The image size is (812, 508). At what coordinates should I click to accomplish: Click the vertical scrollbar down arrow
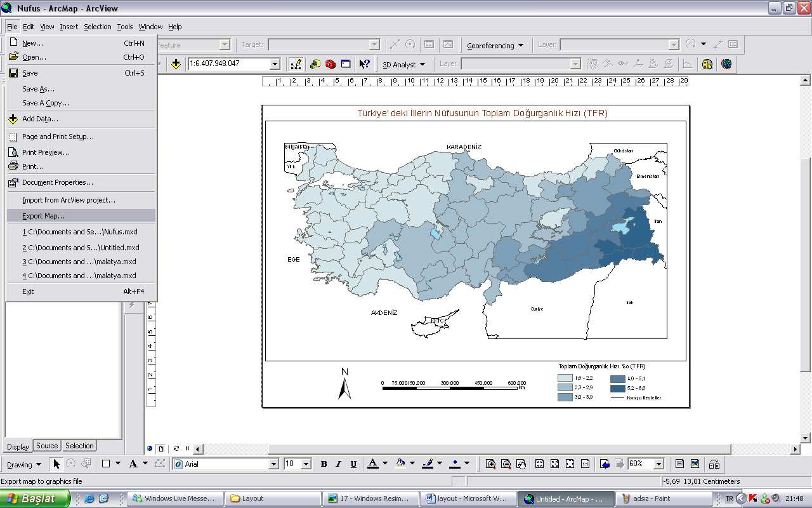coord(806,438)
